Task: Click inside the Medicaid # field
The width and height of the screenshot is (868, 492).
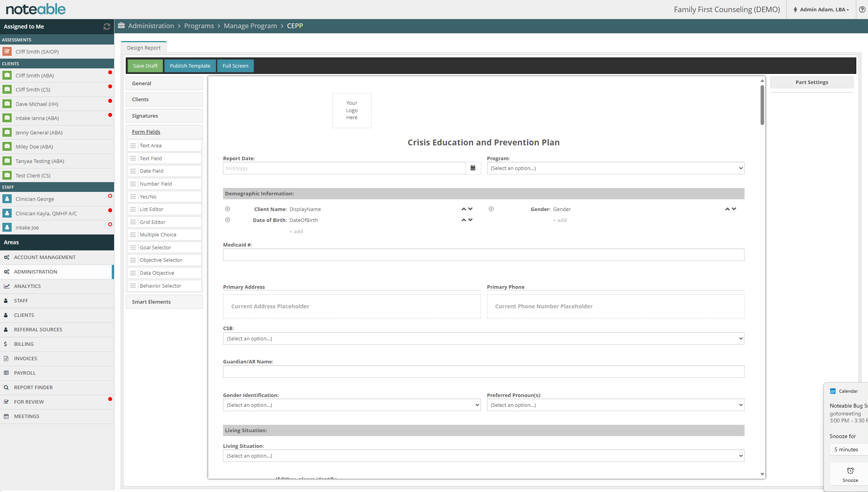Action: tap(483, 254)
